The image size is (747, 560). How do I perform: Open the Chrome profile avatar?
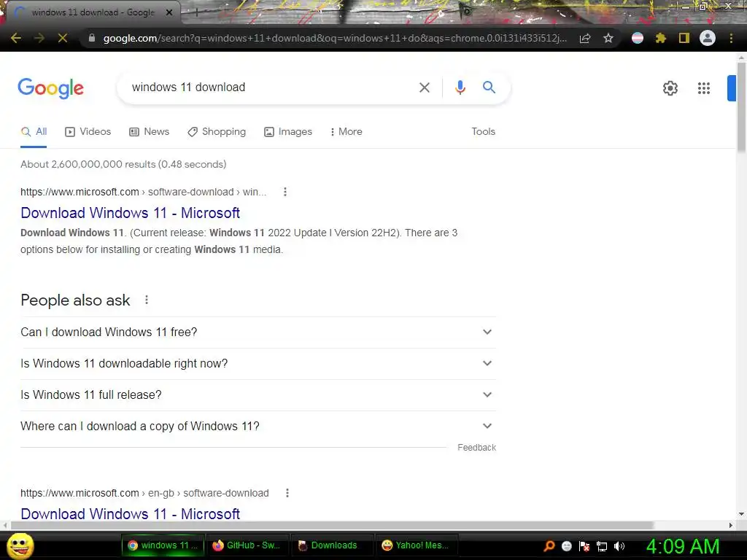[x=708, y=38]
